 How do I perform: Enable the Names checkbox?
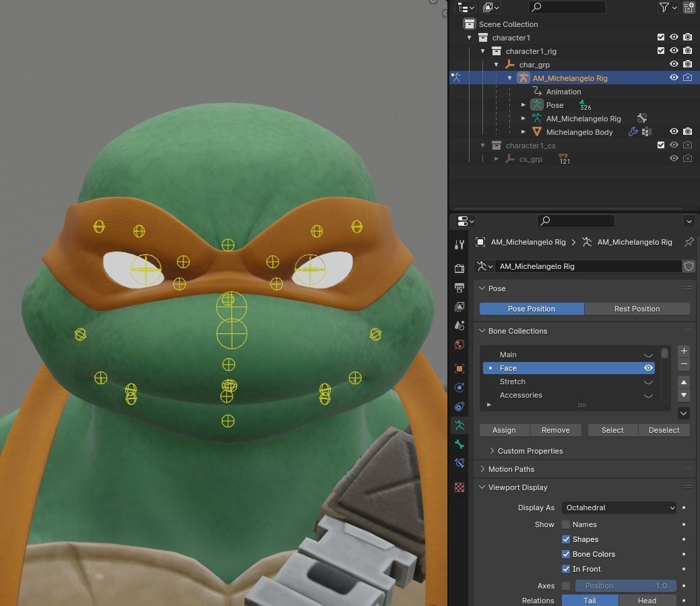[566, 524]
